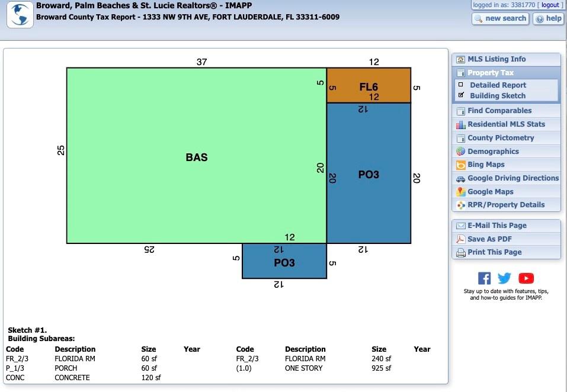Image resolution: width=567 pixels, height=392 pixels.
Task: Click the logout link
Action: coord(550,5)
